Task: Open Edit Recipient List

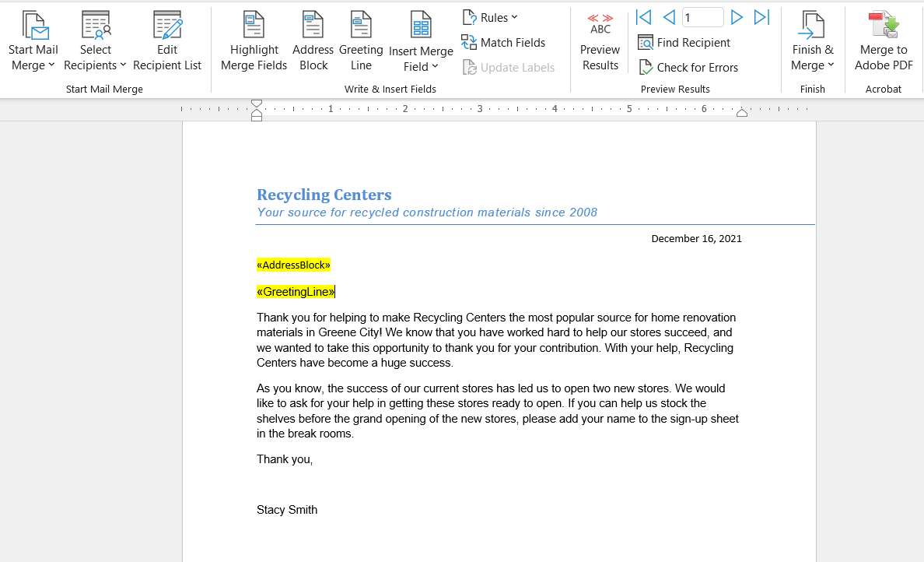Action: coord(167,41)
